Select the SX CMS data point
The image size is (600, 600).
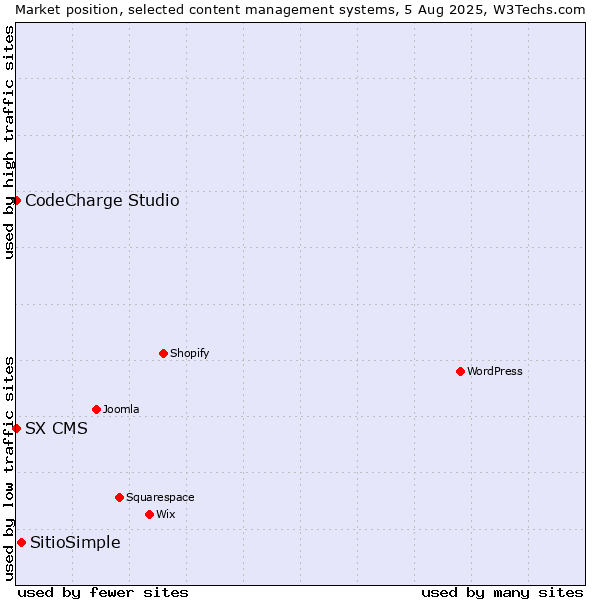pyautogui.click(x=16, y=429)
